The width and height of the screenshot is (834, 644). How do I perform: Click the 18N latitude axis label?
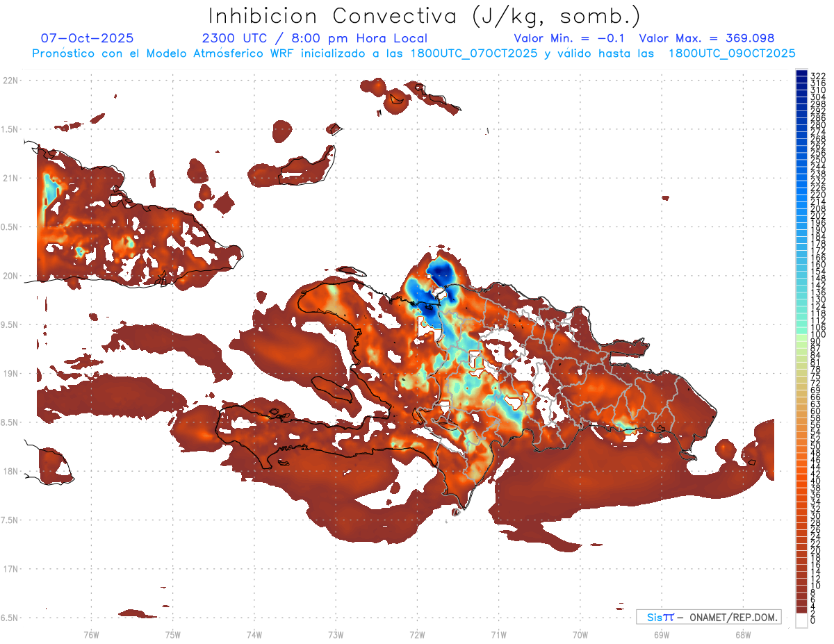[10, 471]
